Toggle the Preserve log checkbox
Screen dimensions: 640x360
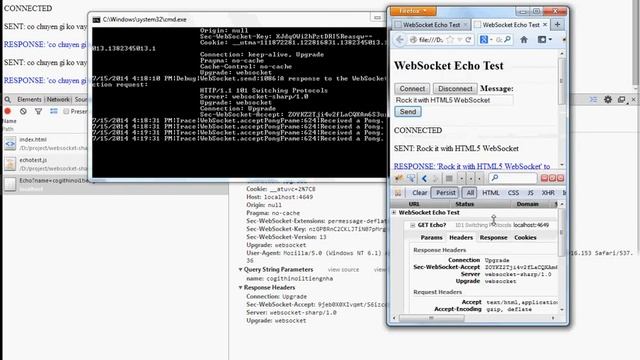tap(66, 111)
